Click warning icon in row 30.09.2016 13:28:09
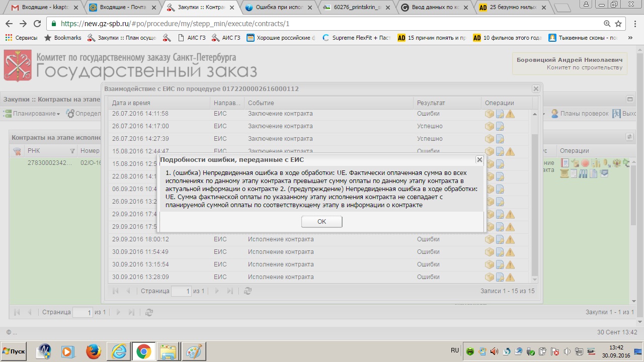 tap(510, 277)
